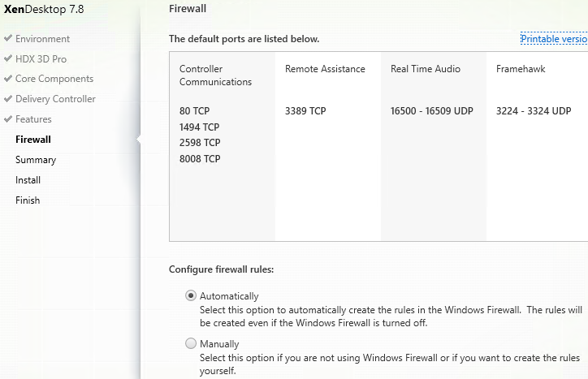Go to the Core Components step
This screenshot has width=588, height=379.
click(x=54, y=79)
